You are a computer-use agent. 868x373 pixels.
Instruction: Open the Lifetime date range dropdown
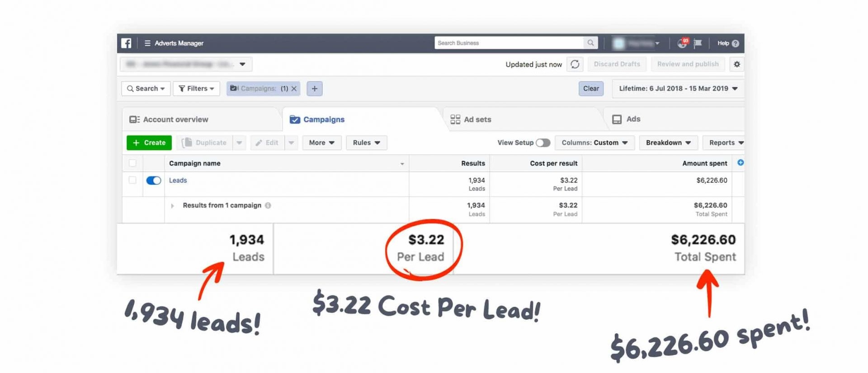point(678,89)
